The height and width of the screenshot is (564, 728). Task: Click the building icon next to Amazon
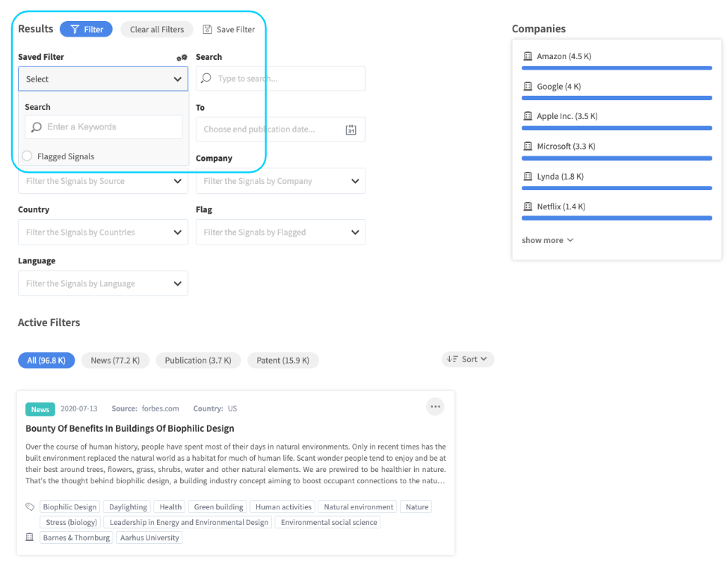point(528,56)
